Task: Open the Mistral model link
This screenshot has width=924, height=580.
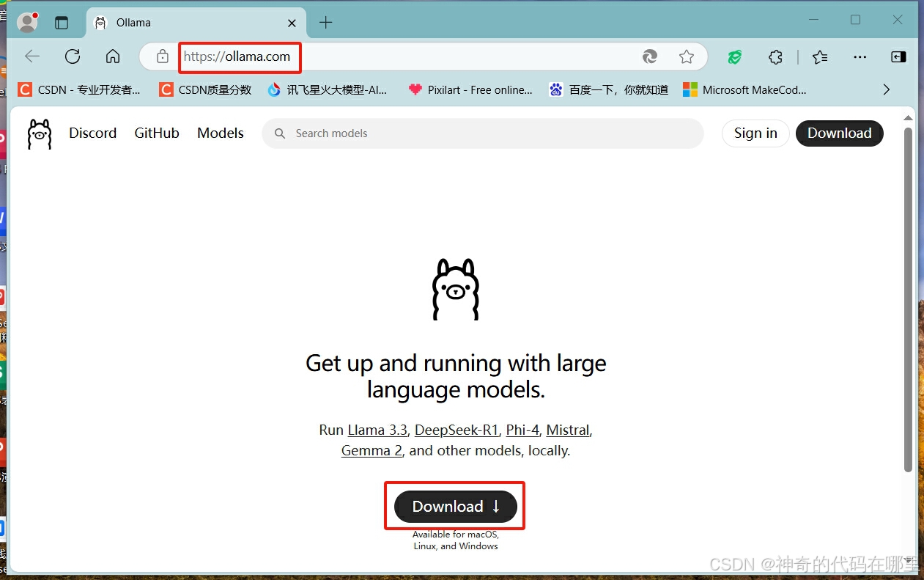Action: click(568, 430)
